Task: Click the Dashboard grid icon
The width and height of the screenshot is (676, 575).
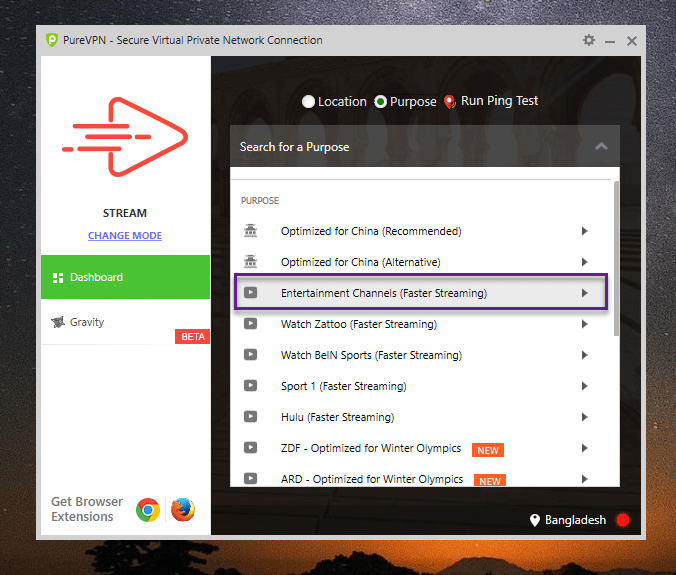Action: [58, 278]
